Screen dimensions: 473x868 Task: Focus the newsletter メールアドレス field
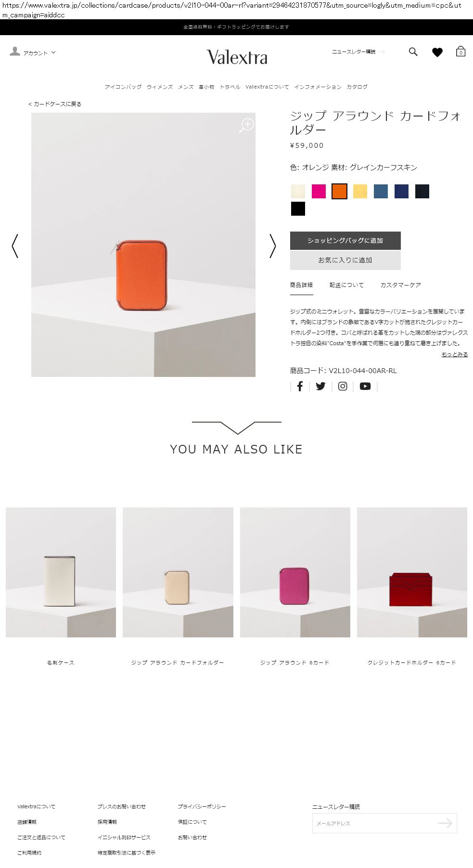coord(375,823)
